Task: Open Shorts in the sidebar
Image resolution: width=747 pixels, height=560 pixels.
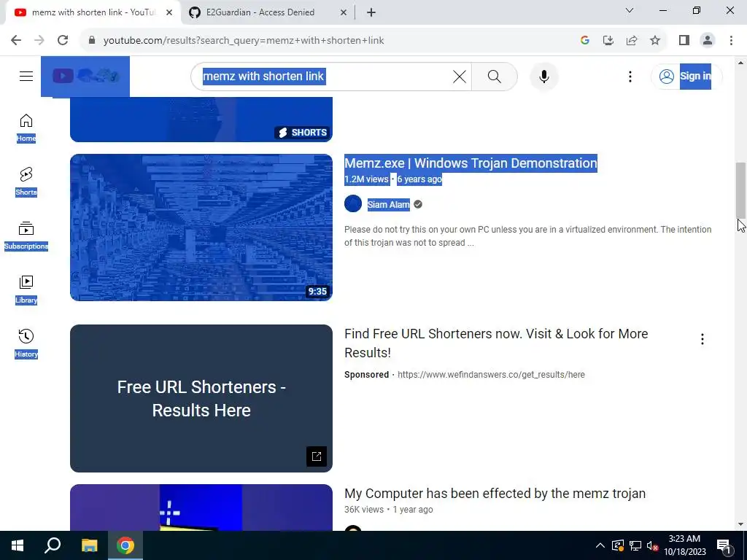Action: (26, 182)
